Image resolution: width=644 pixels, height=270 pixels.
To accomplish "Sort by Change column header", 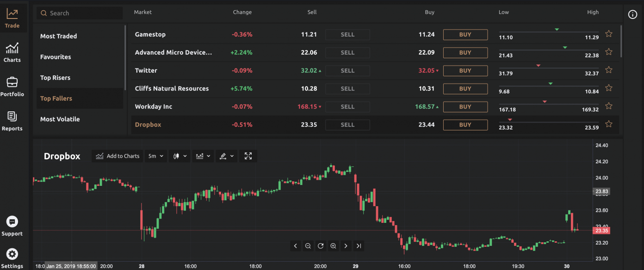I will coord(242,12).
